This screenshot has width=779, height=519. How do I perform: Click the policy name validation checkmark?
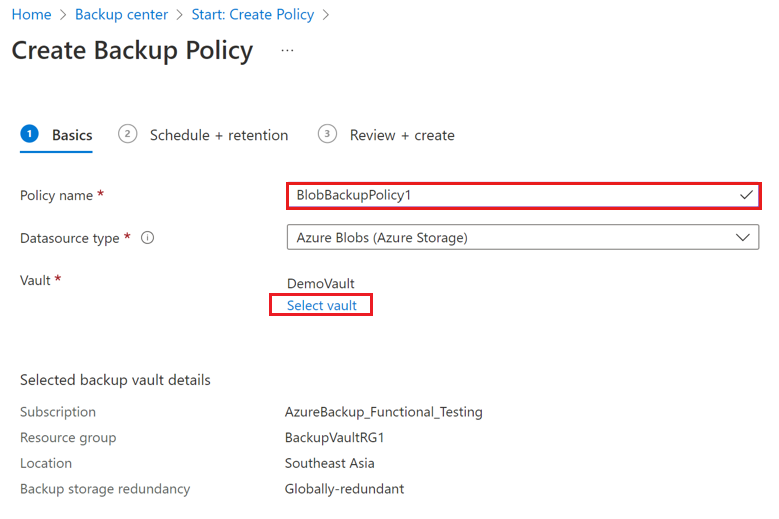746,195
